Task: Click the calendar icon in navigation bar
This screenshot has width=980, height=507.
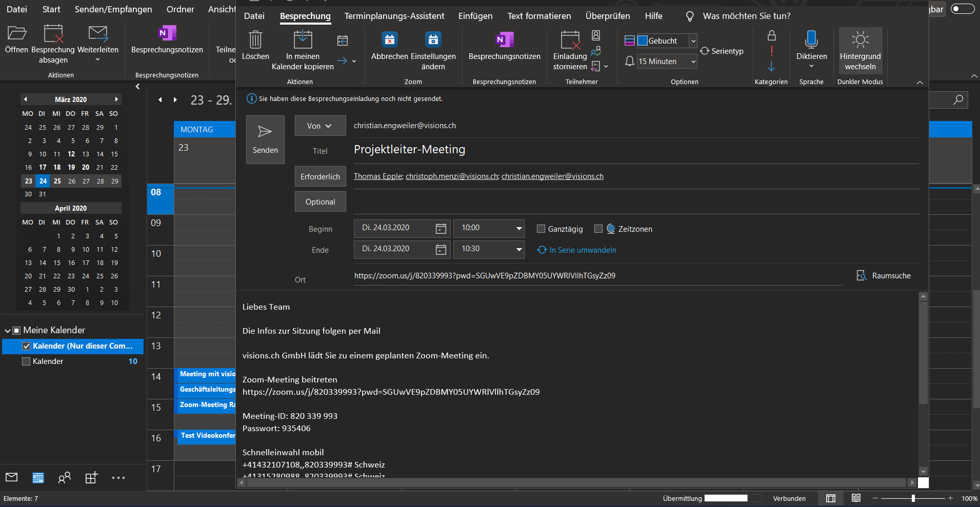Action: click(38, 478)
